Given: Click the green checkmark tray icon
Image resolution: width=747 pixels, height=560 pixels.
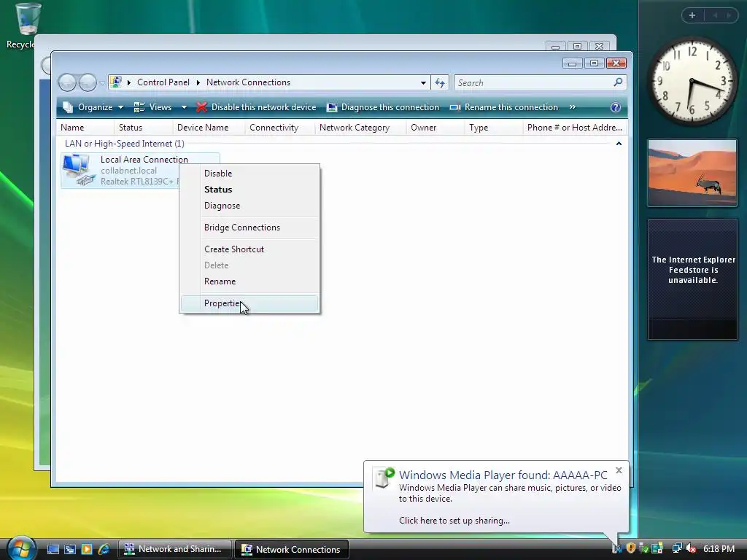Looking at the screenshot, I should (x=644, y=548).
